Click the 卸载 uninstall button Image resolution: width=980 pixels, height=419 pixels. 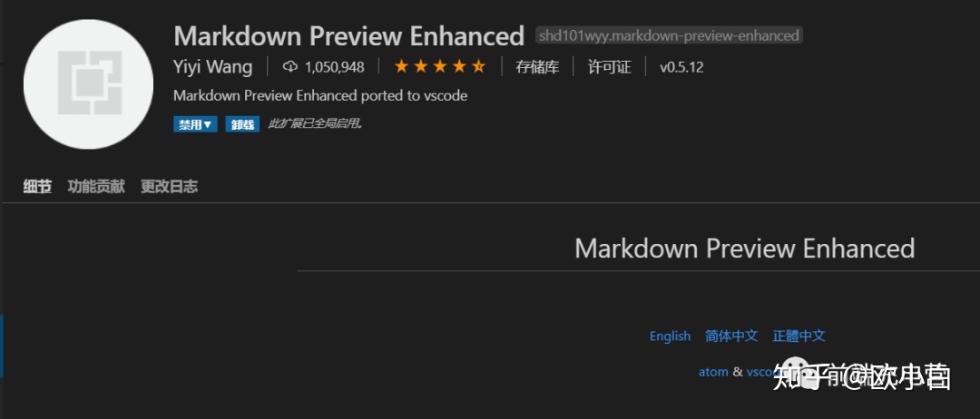242,124
